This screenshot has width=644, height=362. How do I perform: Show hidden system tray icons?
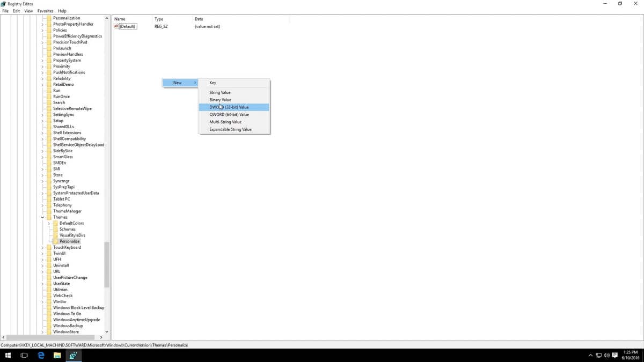pos(591,355)
